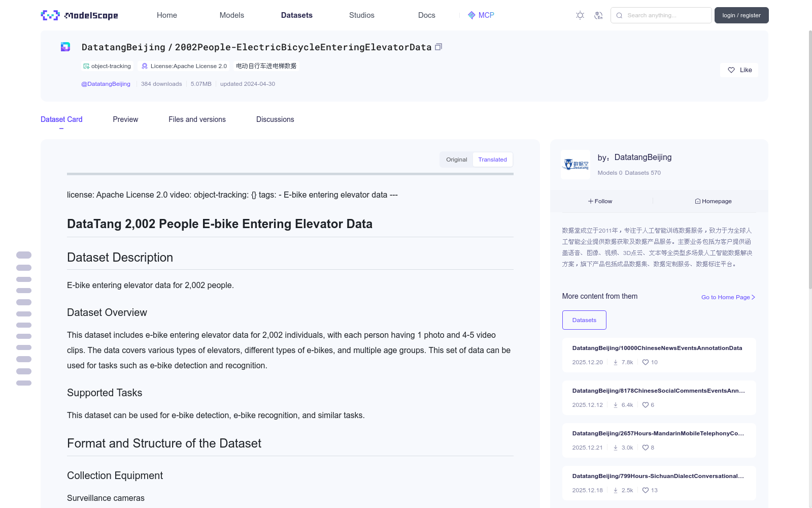Image resolution: width=812 pixels, height=508 pixels.
Task: Open the Studios navigation item
Action: pyautogui.click(x=362, y=15)
